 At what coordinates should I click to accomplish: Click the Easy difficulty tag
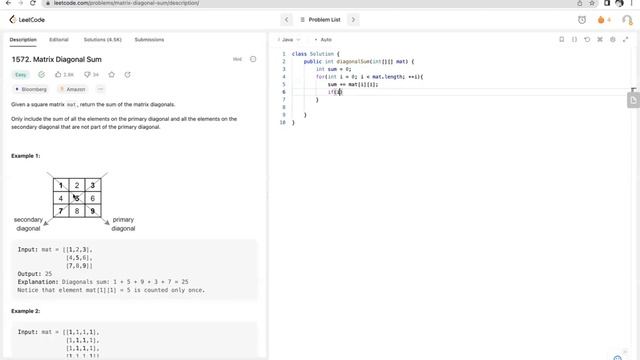(x=20, y=75)
